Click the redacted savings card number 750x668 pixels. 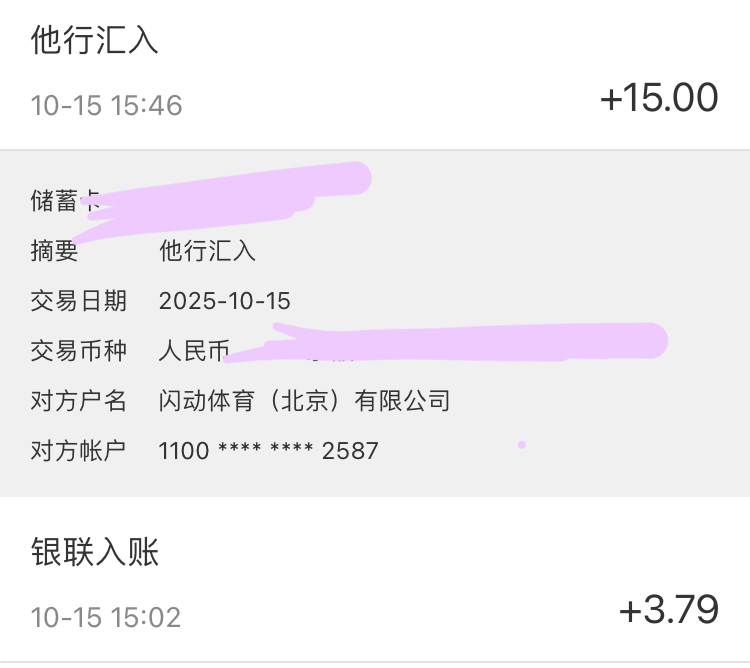[x=230, y=190]
